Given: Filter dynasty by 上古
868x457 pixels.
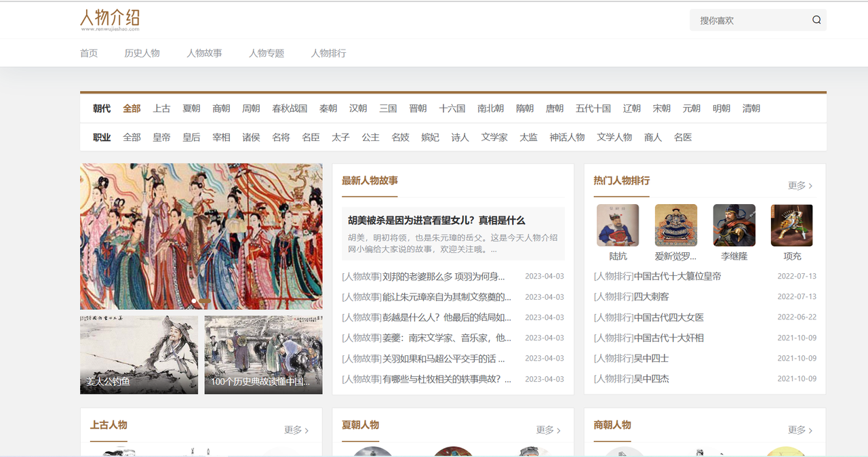Looking at the screenshot, I should coord(161,108).
